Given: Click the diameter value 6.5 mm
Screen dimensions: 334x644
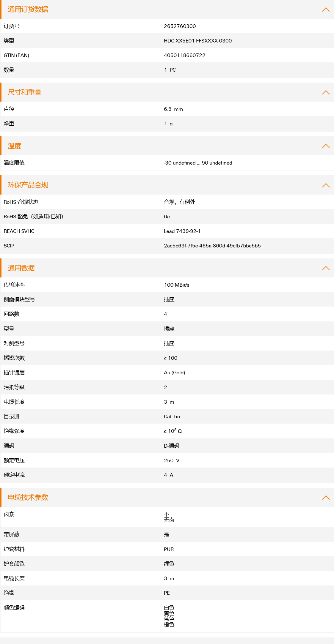Looking at the screenshot, I should pos(173,109).
